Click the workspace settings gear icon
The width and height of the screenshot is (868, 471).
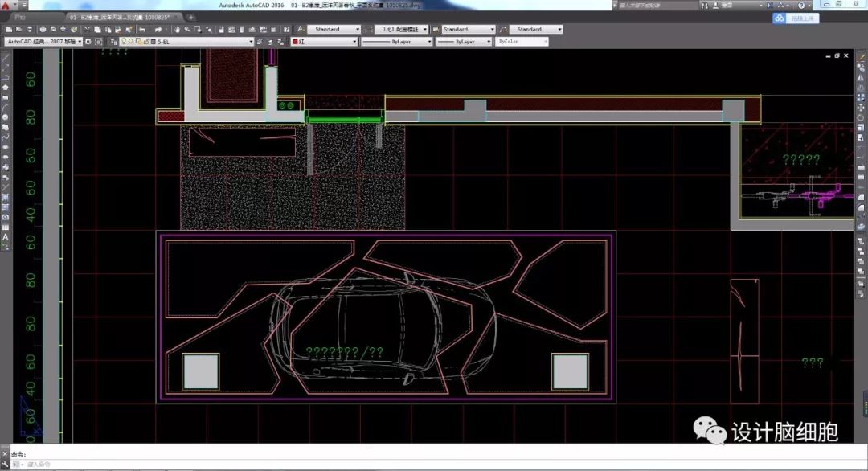89,41
